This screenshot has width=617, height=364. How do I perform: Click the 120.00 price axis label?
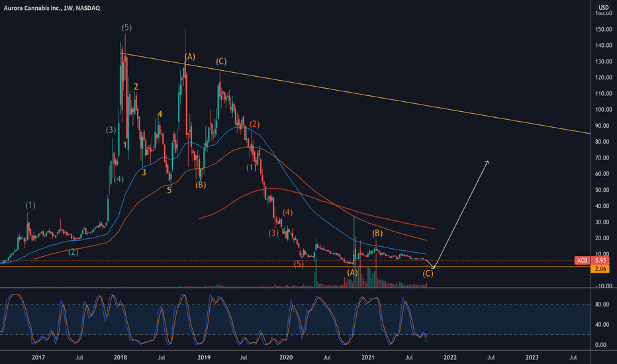pos(604,77)
